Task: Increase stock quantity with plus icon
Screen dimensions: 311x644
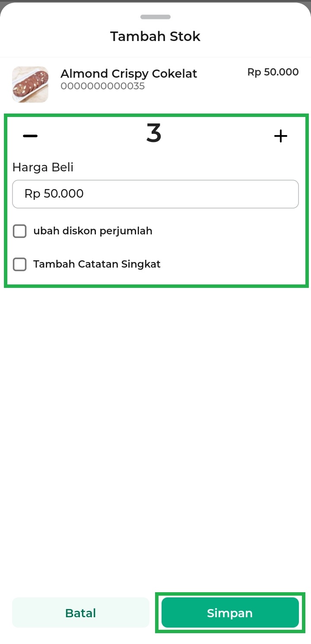Action: click(x=281, y=136)
